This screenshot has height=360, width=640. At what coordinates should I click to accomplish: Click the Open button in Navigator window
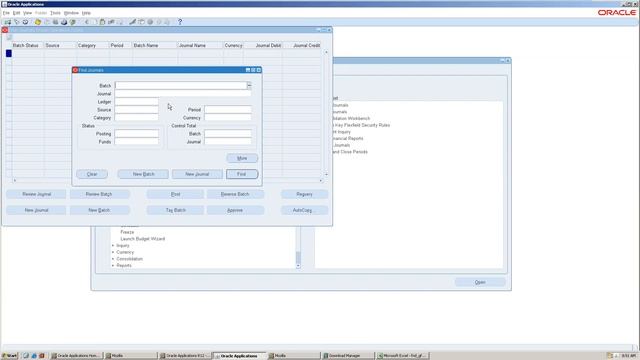coord(480,282)
